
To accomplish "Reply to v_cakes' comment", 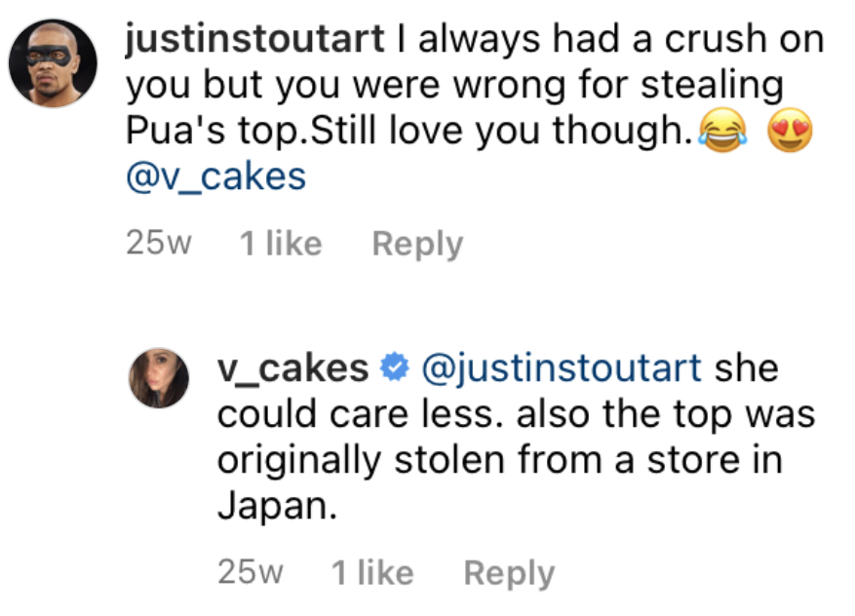I will tap(509, 573).
